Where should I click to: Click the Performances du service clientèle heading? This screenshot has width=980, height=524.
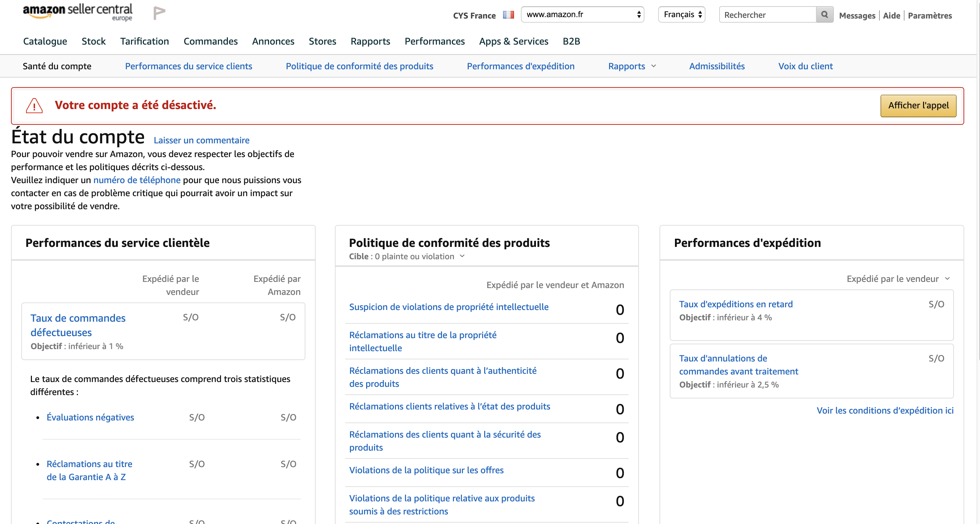(x=117, y=242)
